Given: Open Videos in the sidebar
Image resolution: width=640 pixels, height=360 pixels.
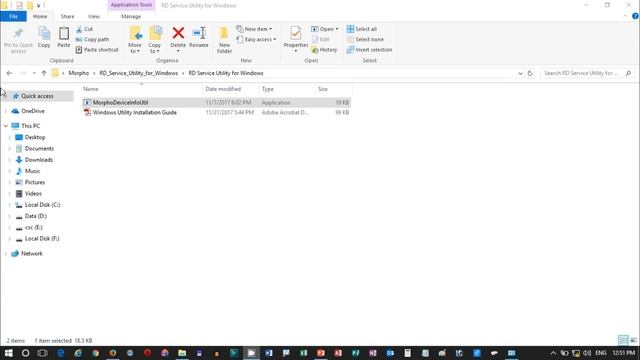Looking at the screenshot, I should [x=33, y=193].
